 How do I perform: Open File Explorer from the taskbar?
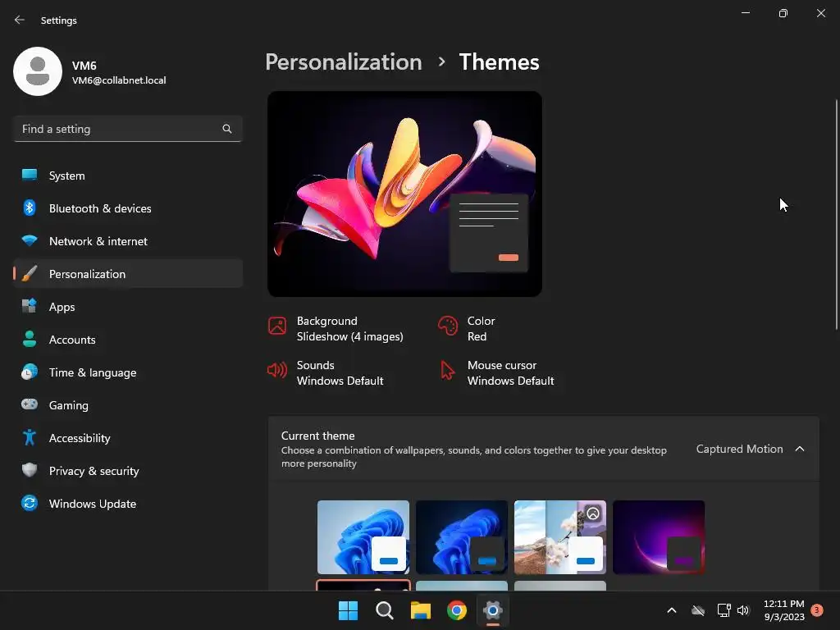(x=421, y=610)
